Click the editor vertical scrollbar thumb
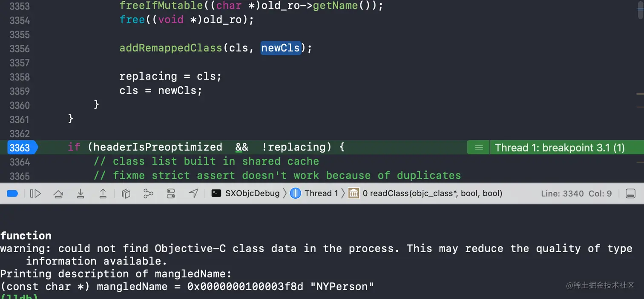This screenshot has height=299, width=644. pos(640,9)
